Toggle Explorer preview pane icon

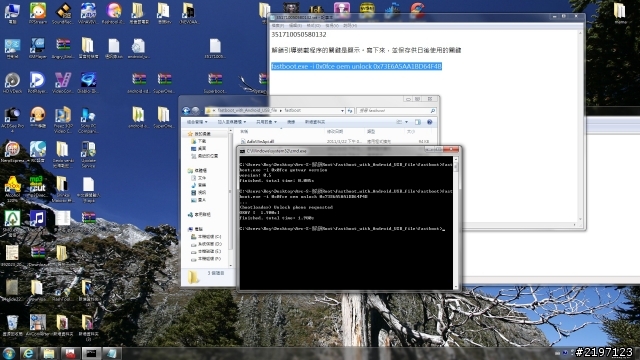pos(418,122)
